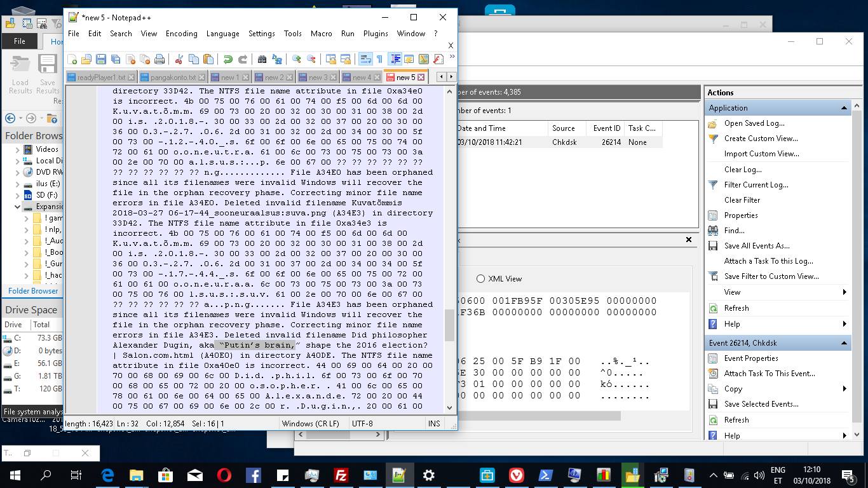Expand the View submenu in Actions pane

coord(844,292)
